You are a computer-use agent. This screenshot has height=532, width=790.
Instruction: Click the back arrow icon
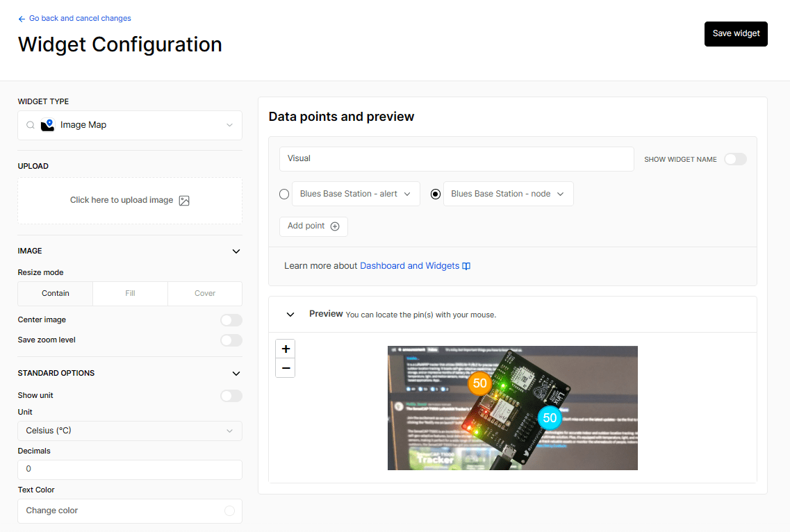point(21,19)
